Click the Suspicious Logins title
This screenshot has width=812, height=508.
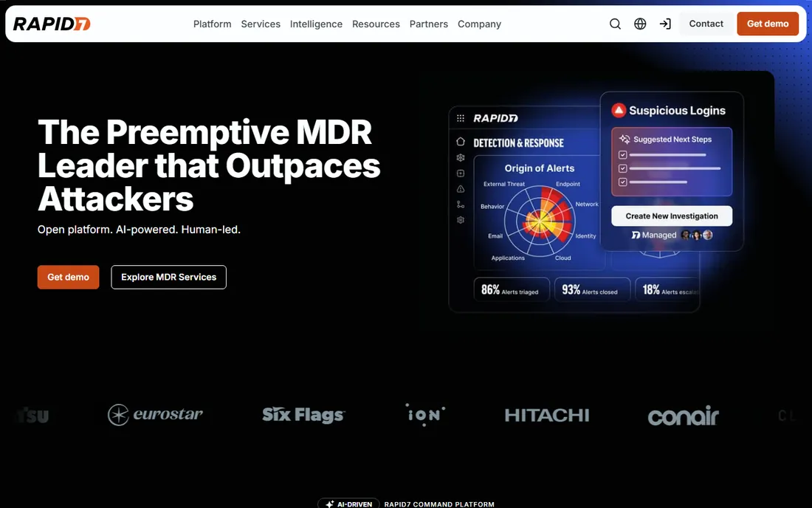[677, 110]
